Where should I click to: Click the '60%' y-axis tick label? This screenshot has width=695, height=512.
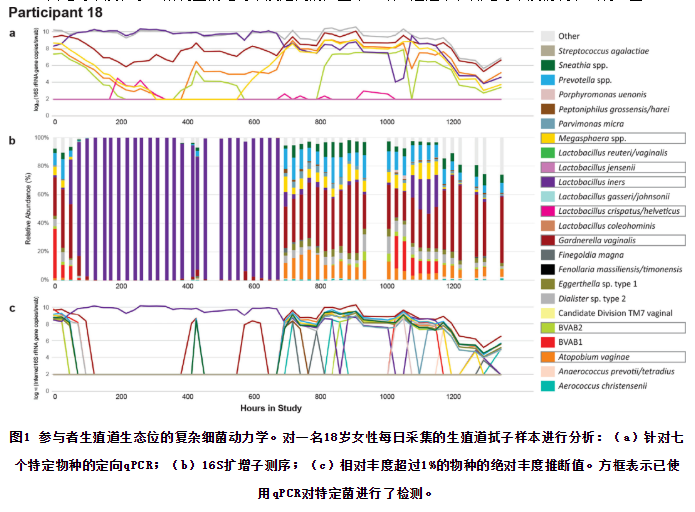coord(43,194)
